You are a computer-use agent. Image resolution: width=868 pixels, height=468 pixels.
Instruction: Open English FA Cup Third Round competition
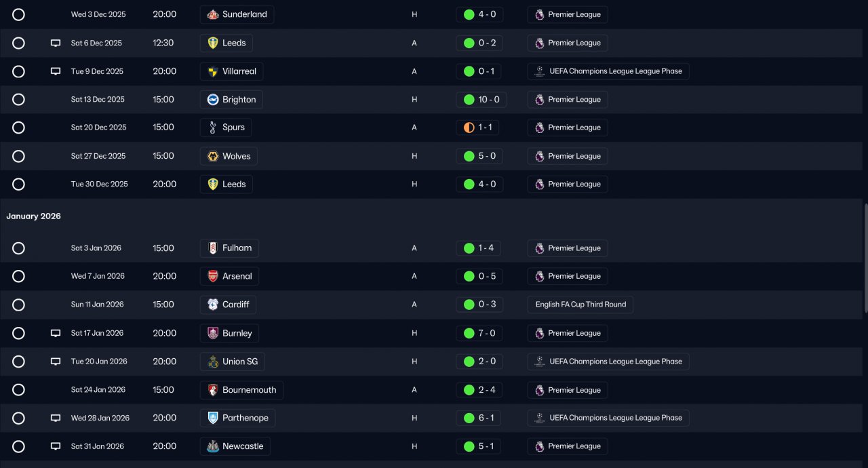tap(580, 305)
